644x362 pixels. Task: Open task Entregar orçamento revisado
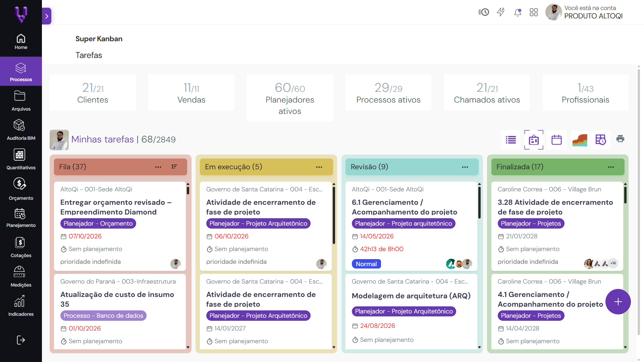(x=116, y=207)
